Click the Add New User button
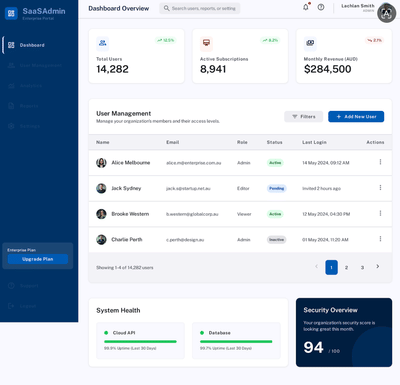400x385 pixels. pyautogui.click(x=356, y=117)
